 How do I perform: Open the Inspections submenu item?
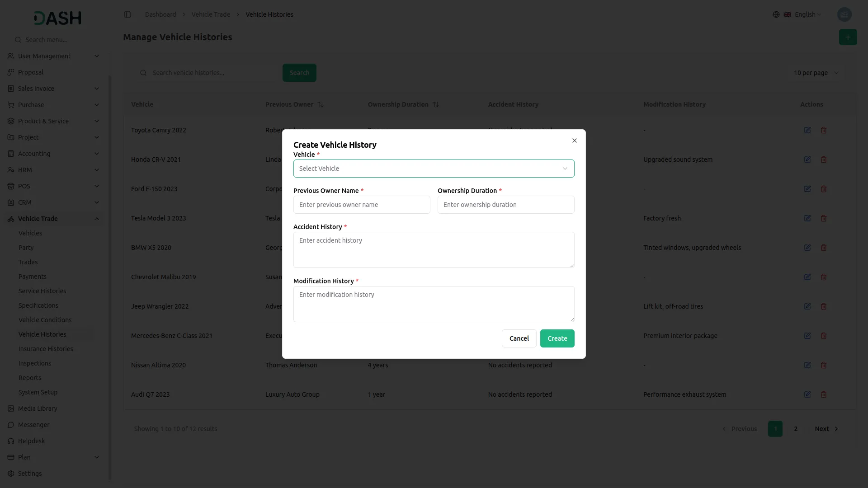[x=35, y=363]
